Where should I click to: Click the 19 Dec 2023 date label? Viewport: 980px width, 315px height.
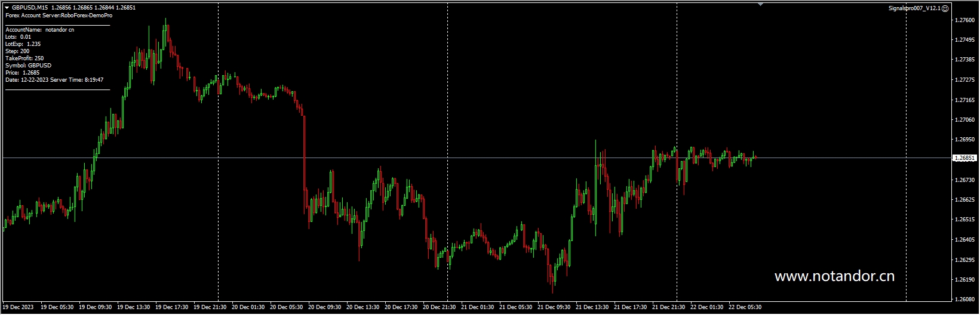[x=19, y=307]
